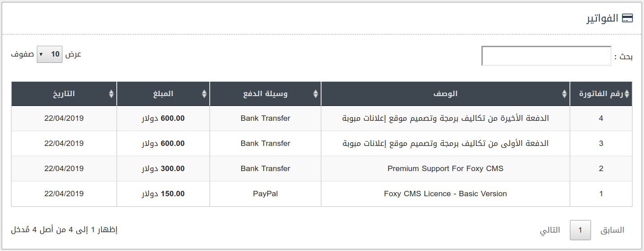
Task: Click the PayPal payment method cell
Action: pos(265,194)
